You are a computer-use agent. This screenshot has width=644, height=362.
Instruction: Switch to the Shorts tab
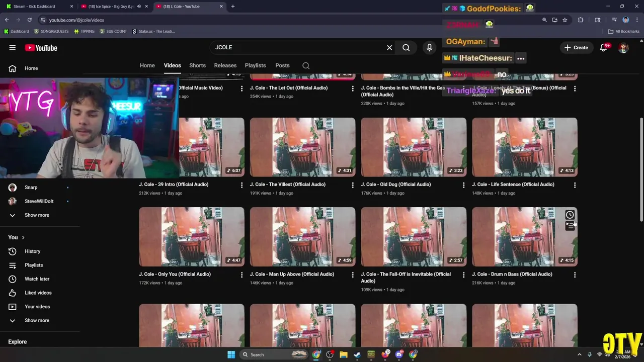(197, 65)
